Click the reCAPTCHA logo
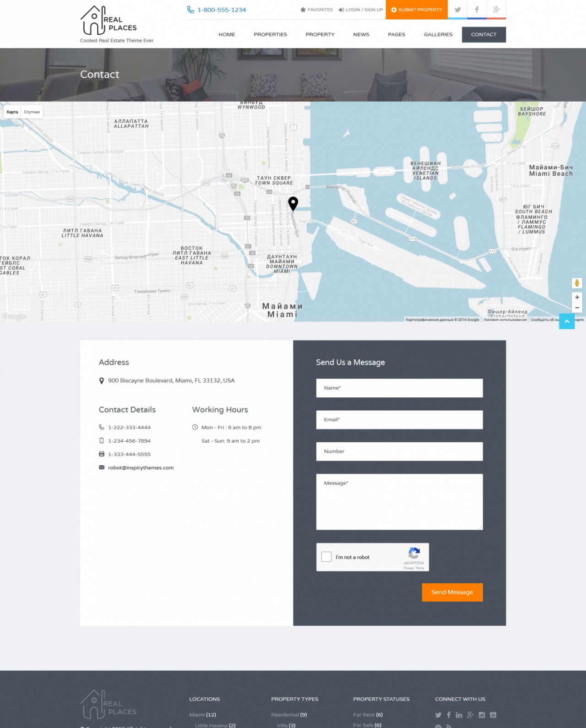Viewport: 586px width, 728px height. (414, 553)
